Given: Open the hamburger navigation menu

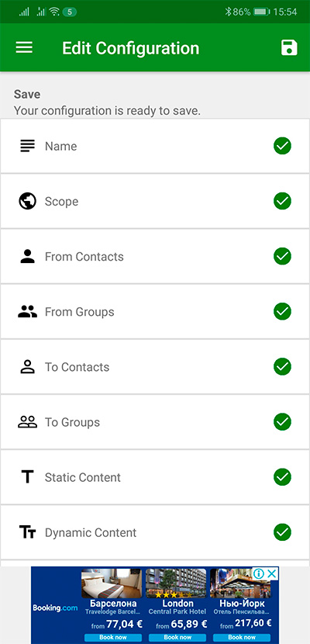Looking at the screenshot, I should click(x=24, y=47).
